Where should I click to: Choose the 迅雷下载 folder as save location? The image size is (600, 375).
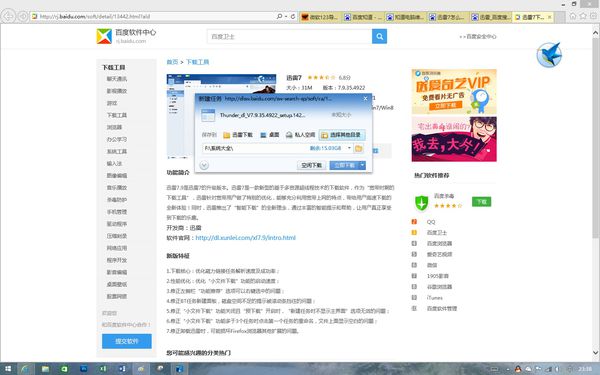[x=238, y=135]
